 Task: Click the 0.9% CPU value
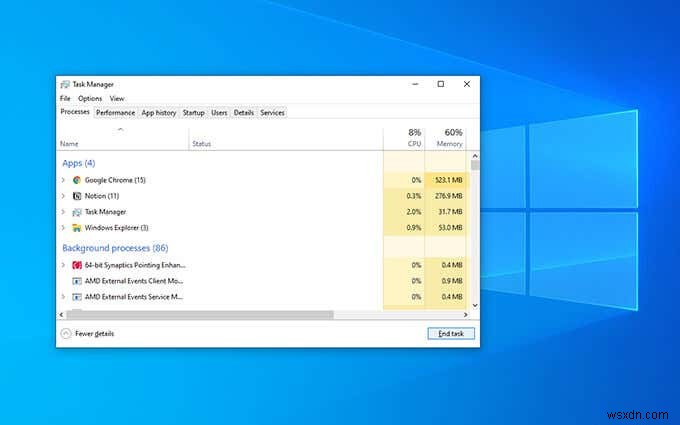[414, 228]
